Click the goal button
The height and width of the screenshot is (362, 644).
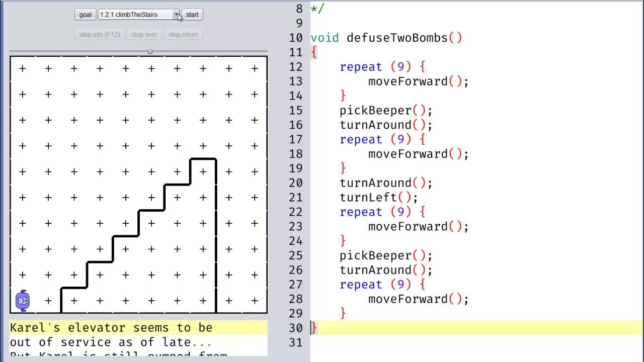coord(86,15)
